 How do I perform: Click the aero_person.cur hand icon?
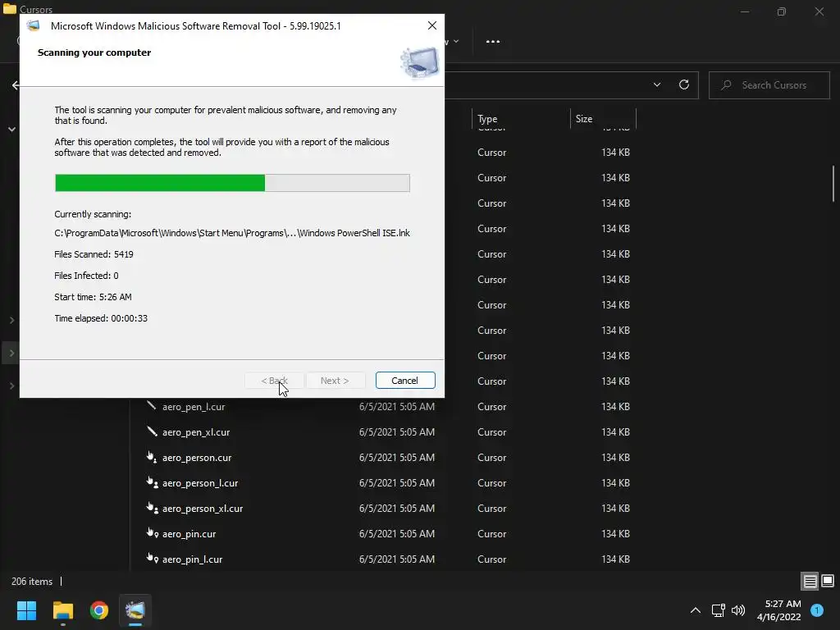[152, 457]
